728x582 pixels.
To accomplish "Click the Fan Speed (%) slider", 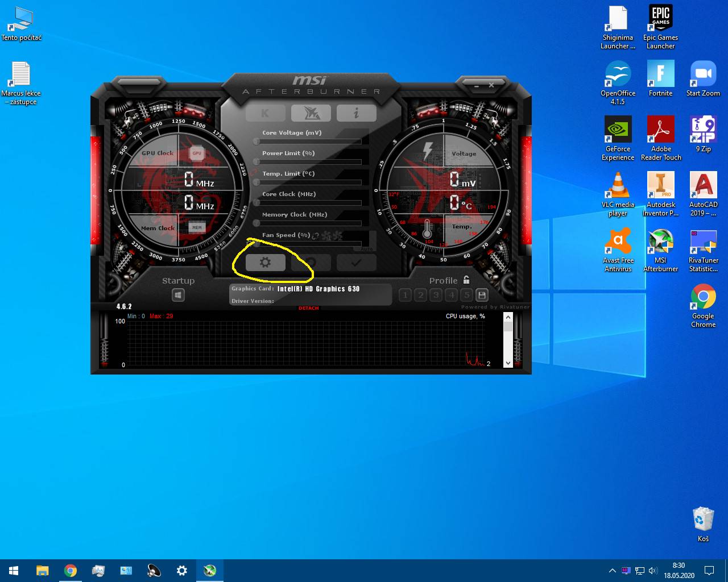I will tap(308, 243).
